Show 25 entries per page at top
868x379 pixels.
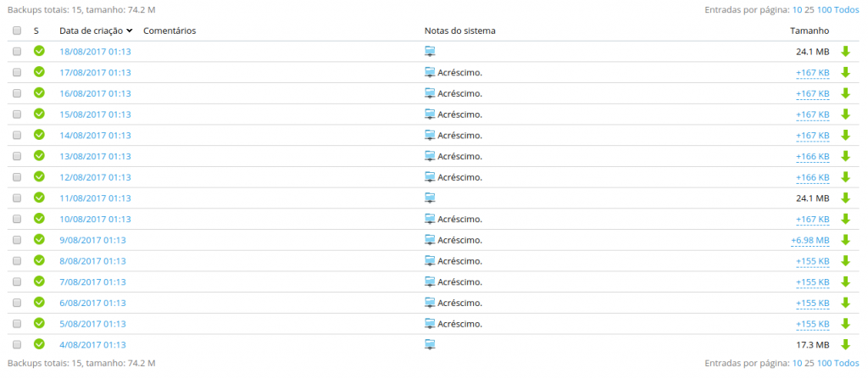809,10
